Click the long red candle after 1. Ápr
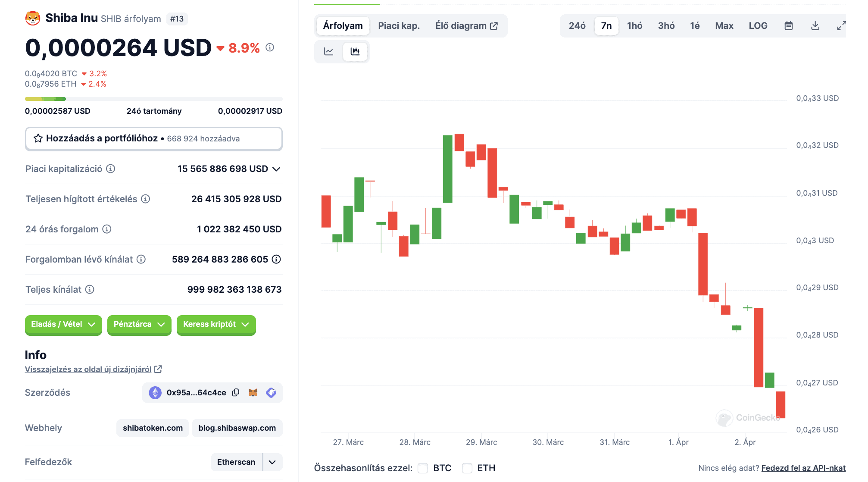 point(703,264)
